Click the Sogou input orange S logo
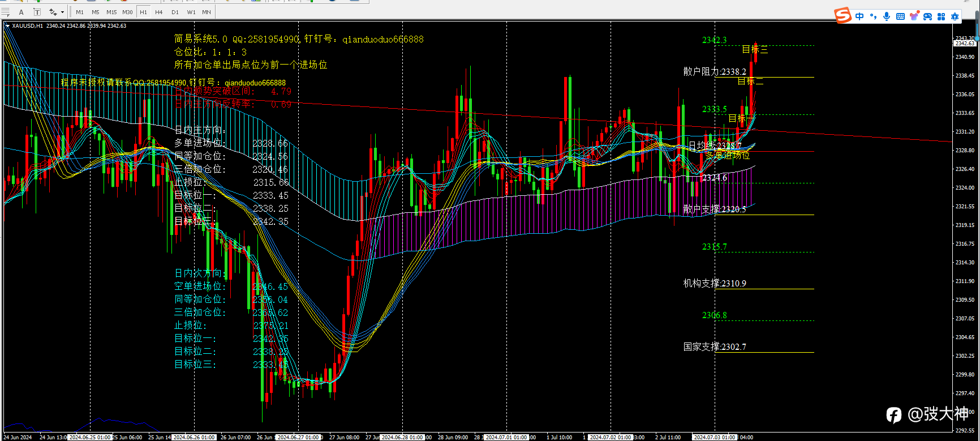 tap(843, 16)
